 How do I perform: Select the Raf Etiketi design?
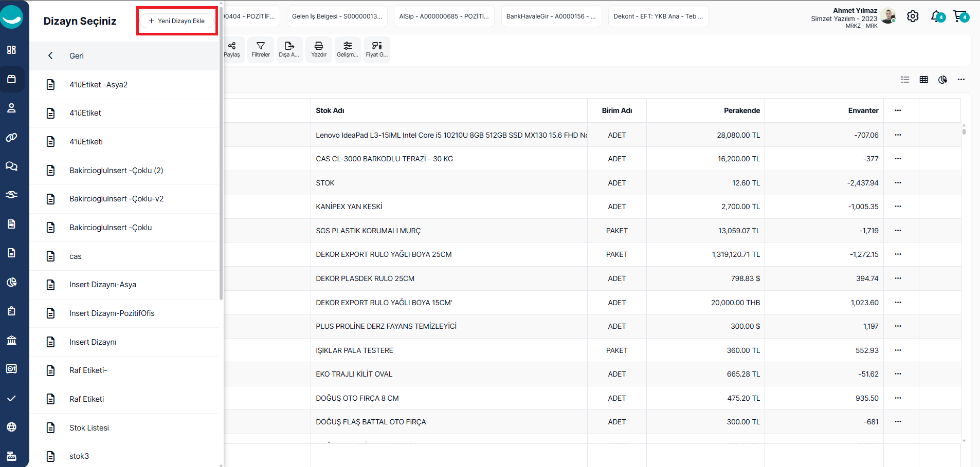tap(87, 399)
